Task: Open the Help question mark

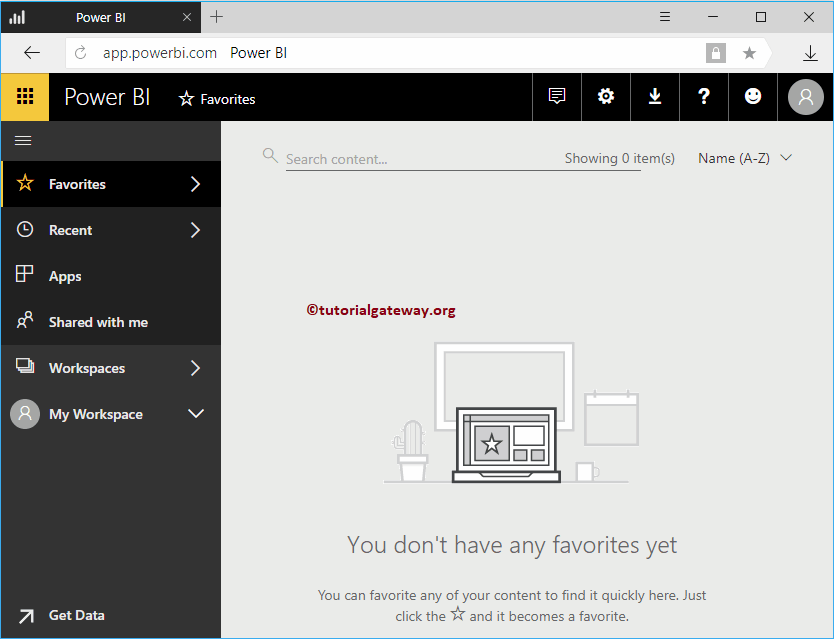Action: (704, 96)
